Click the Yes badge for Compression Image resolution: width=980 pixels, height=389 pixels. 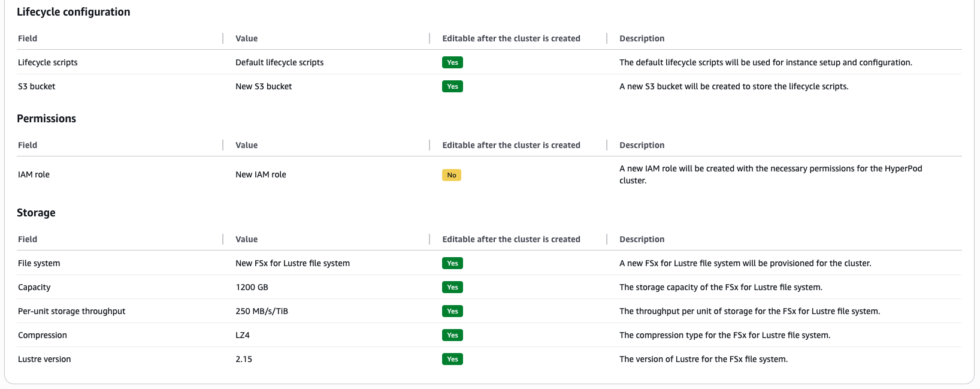pyautogui.click(x=452, y=335)
